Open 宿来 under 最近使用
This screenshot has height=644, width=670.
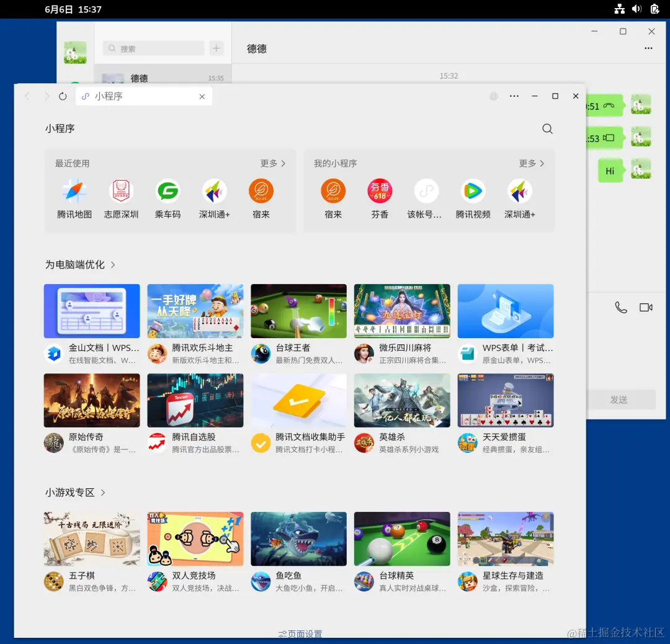[261, 190]
